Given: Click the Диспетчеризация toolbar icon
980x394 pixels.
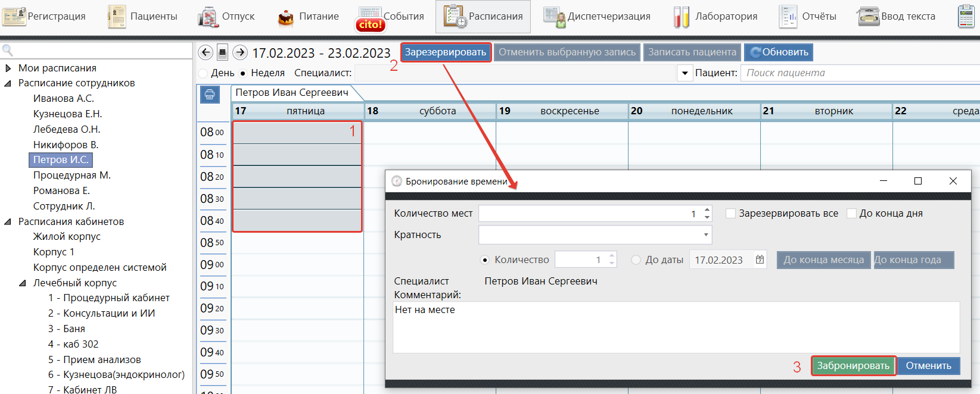Looking at the screenshot, I should pos(555,17).
